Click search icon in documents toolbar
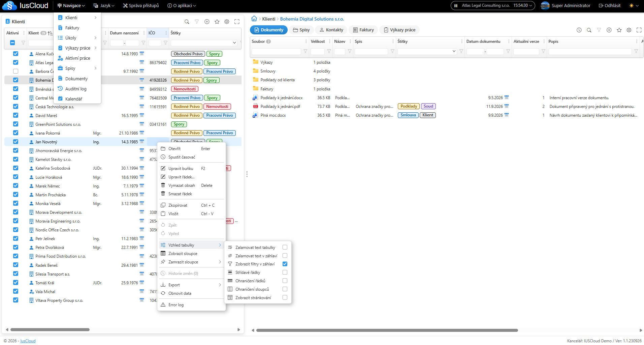The width and height of the screenshot is (644, 345). 589,30
